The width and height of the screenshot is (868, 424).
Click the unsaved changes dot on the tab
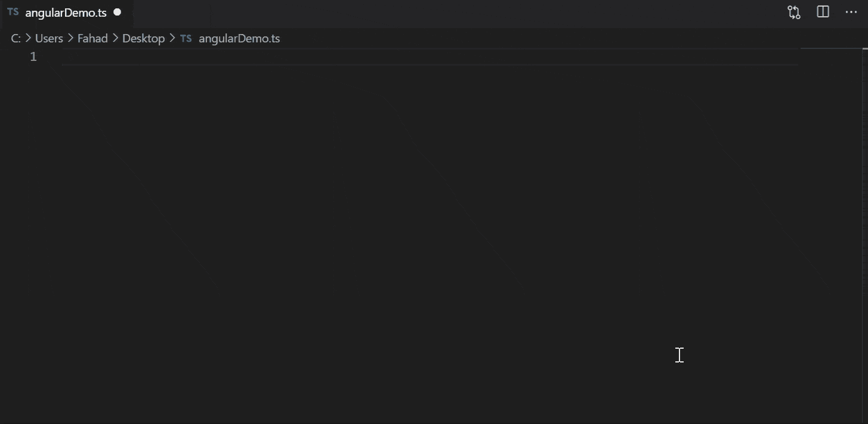(x=117, y=11)
